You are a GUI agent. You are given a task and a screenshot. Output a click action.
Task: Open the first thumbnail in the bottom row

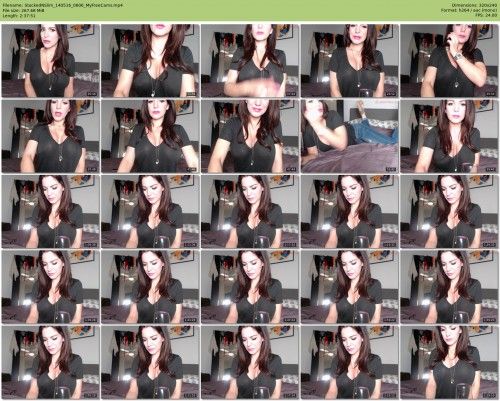[x=50, y=362]
